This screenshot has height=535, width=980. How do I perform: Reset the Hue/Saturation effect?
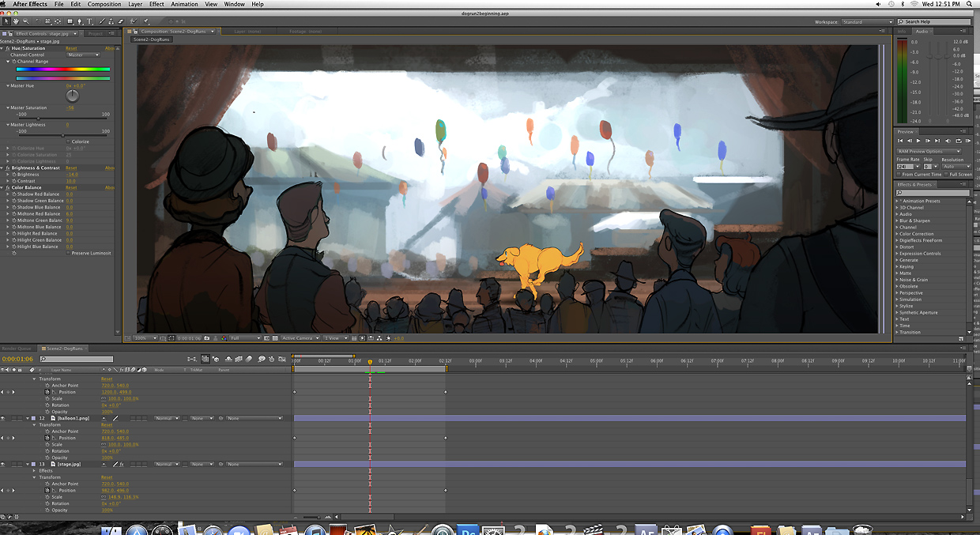click(71, 48)
